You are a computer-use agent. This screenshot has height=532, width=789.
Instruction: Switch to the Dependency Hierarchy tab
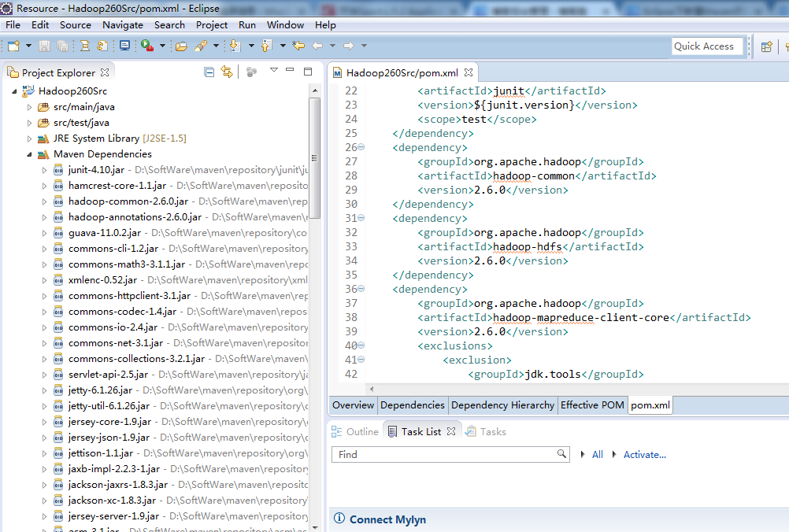(502, 405)
